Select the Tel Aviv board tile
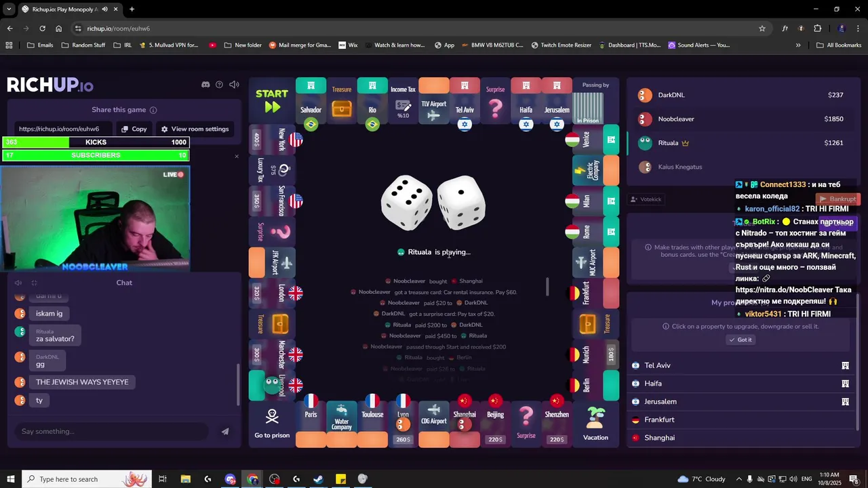Screen dimensions: 868x488 (465, 102)
